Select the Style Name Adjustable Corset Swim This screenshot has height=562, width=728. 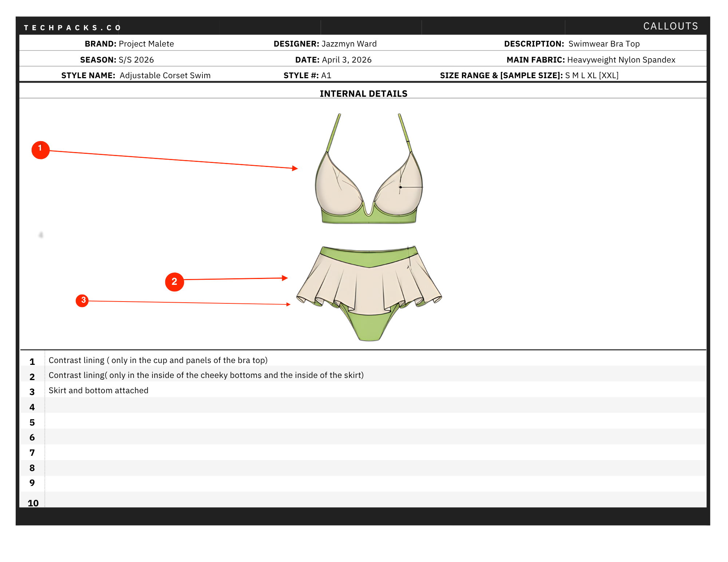136,75
